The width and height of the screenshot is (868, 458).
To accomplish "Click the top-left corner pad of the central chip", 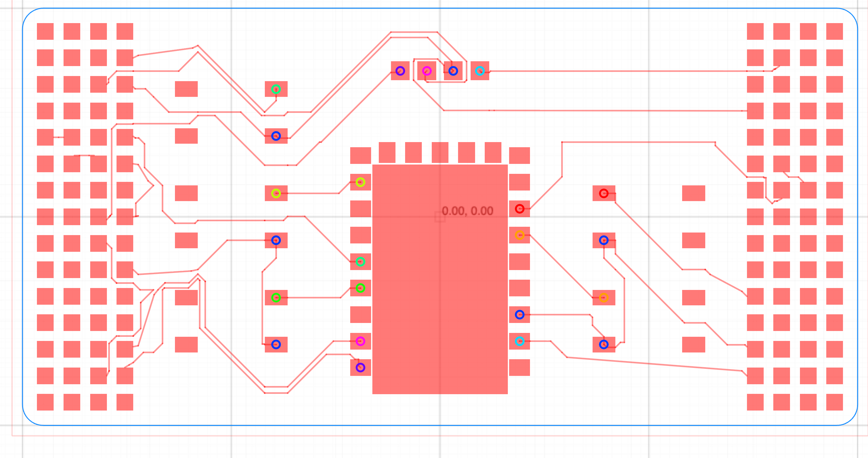I will coord(360,155).
